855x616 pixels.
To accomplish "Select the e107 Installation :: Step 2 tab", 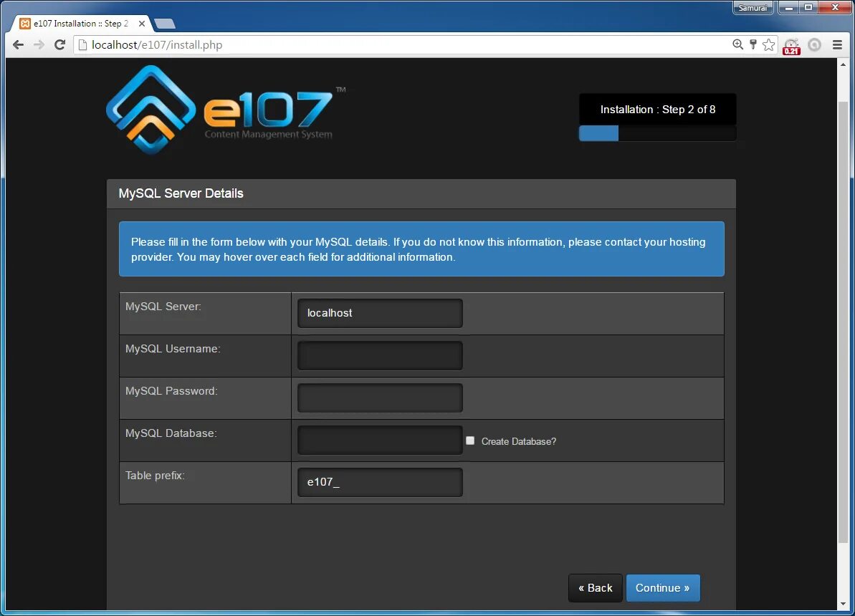I will pyautogui.click(x=82, y=24).
